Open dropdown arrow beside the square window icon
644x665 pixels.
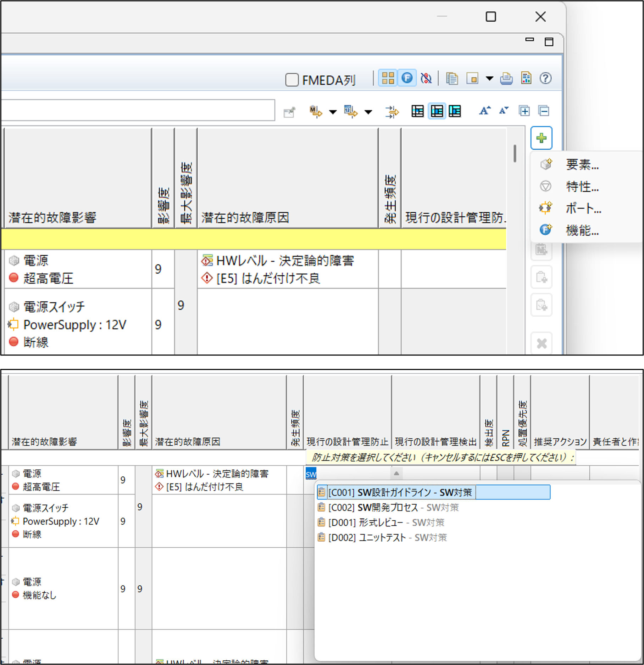(x=489, y=79)
